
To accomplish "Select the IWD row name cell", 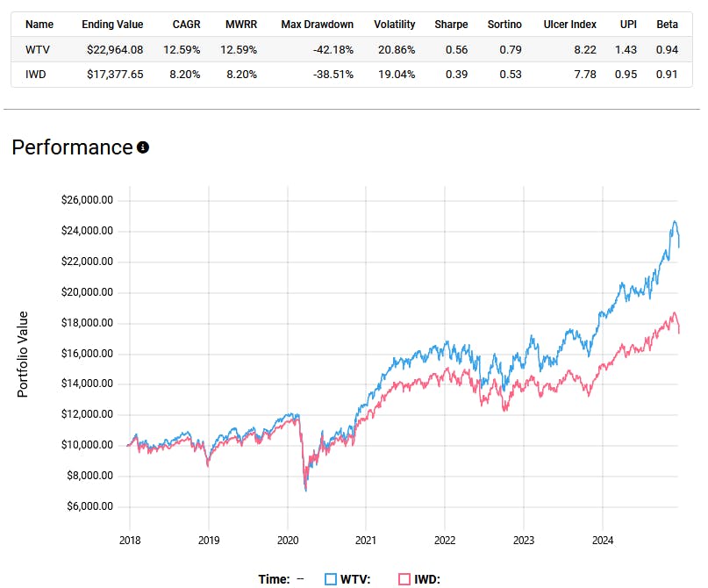I will coord(36,75).
